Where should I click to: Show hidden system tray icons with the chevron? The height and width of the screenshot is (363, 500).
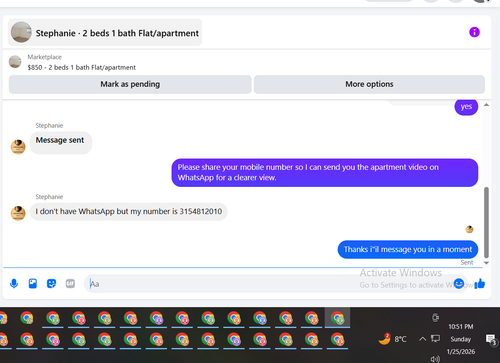[x=422, y=339]
